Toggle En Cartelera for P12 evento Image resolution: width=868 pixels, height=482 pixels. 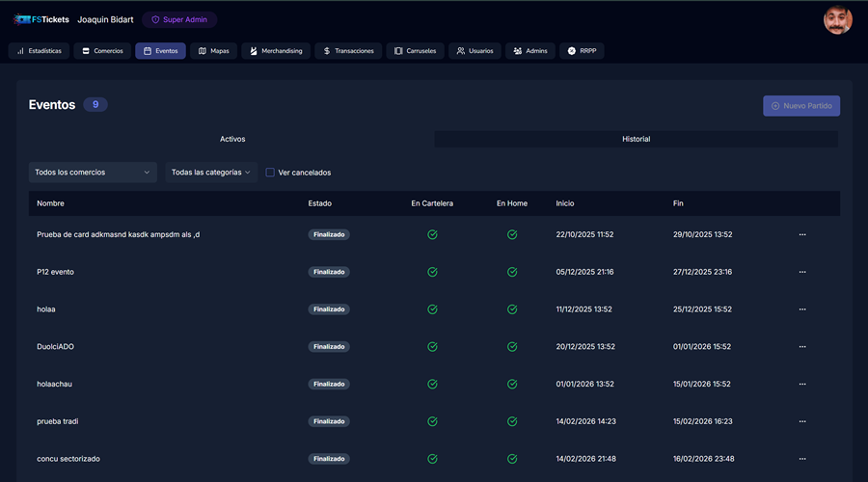[x=432, y=272]
